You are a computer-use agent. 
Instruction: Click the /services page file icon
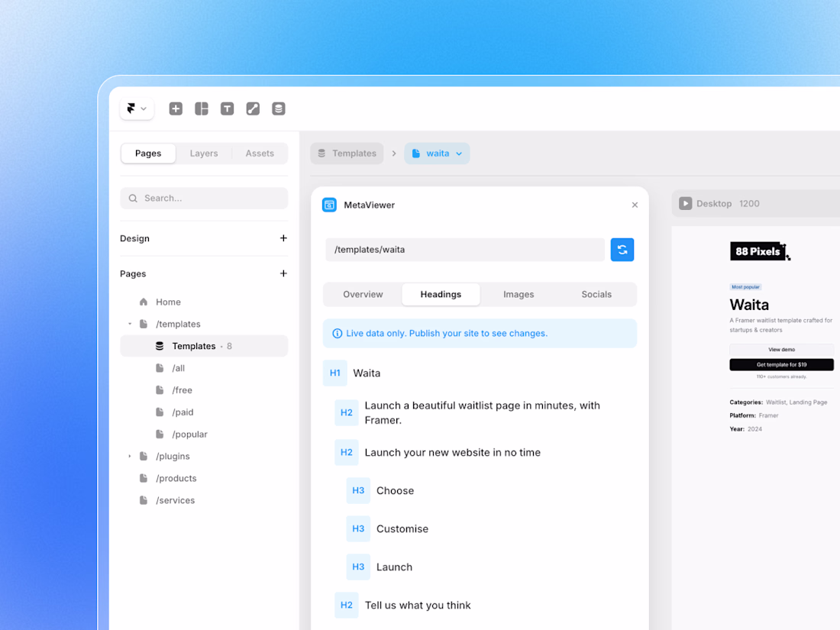pyautogui.click(x=144, y=500)
